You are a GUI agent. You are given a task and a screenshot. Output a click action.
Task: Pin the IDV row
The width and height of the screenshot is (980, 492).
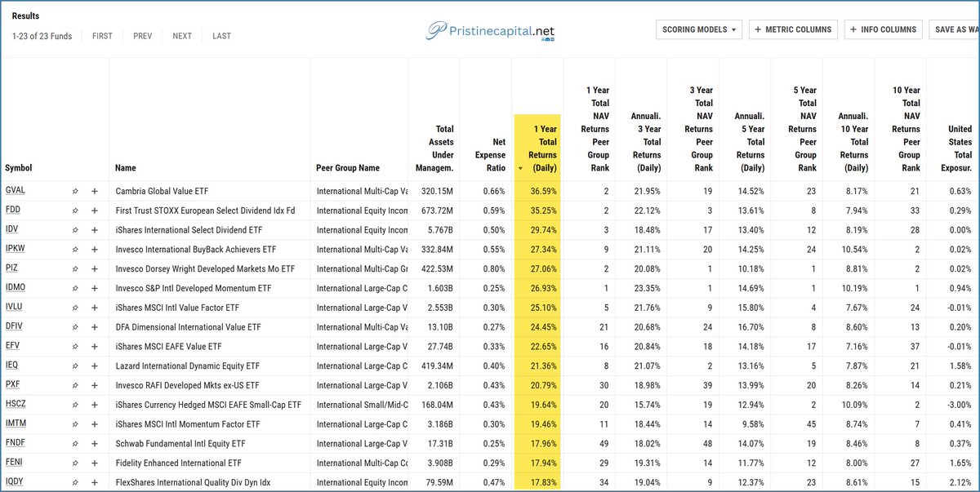(74, 230)
